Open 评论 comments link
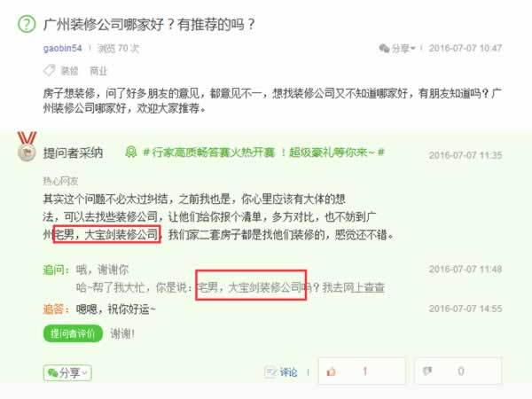 pos(288,372)
